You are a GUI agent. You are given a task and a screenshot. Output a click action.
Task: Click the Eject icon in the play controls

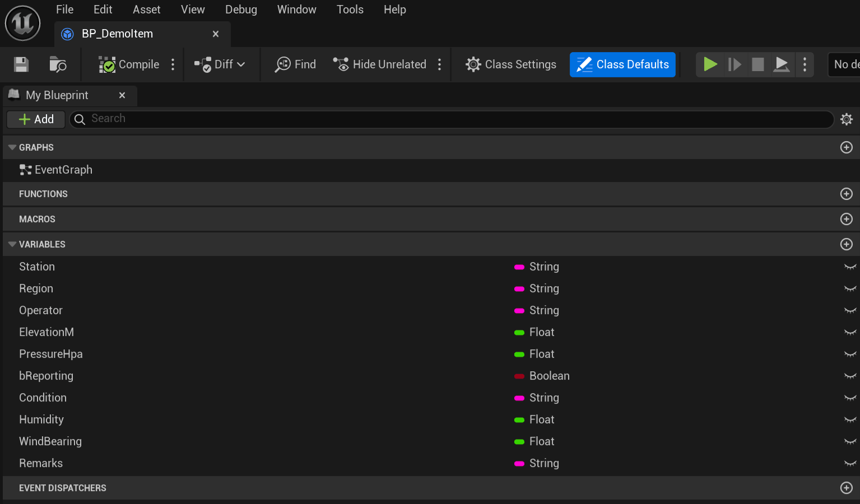tap(782, 64)
